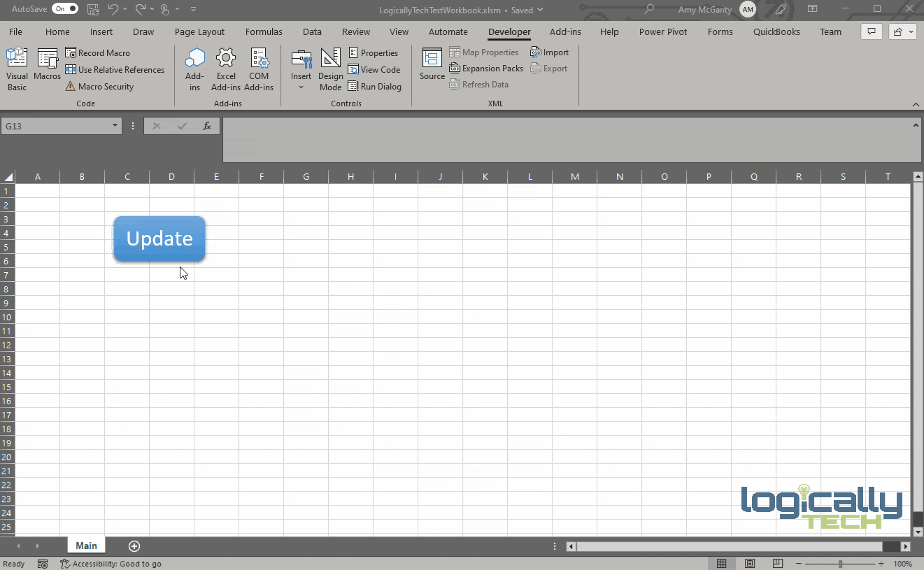Enter Design Mode
Image resolution: width=924 pixels, height=570 pixels.
(x=330, y=69)
